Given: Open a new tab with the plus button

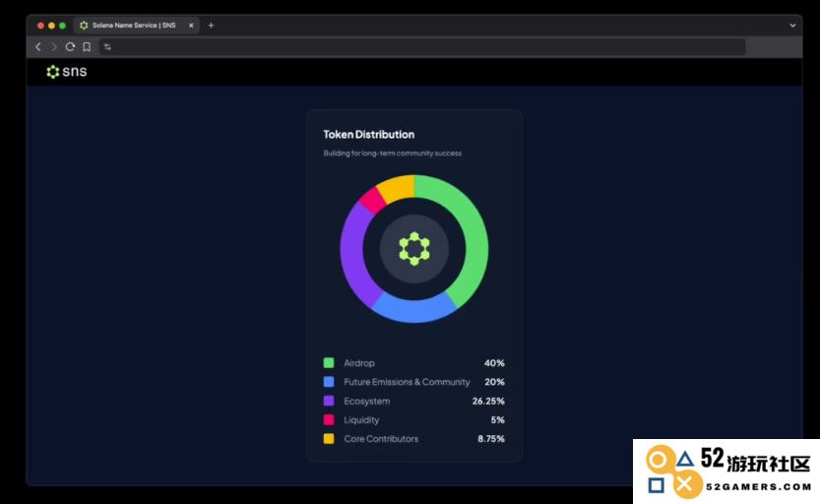Looking at the screenshot, I should [x=211, y=25].
